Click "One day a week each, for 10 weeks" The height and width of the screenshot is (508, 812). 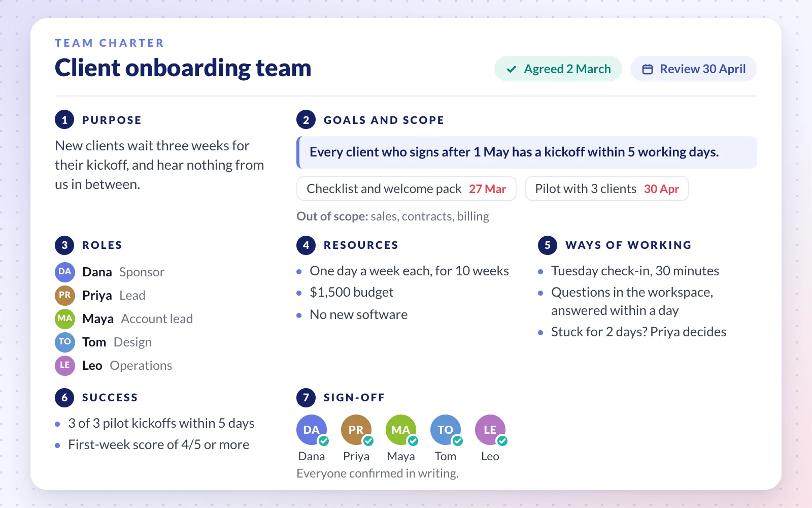[410, 271]
